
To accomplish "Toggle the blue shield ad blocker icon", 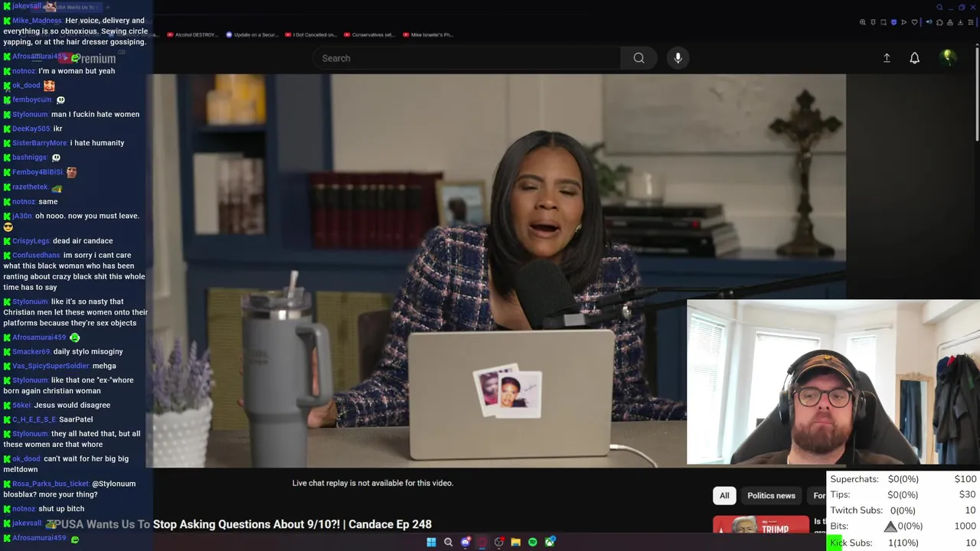I will (x=893, y=22).
